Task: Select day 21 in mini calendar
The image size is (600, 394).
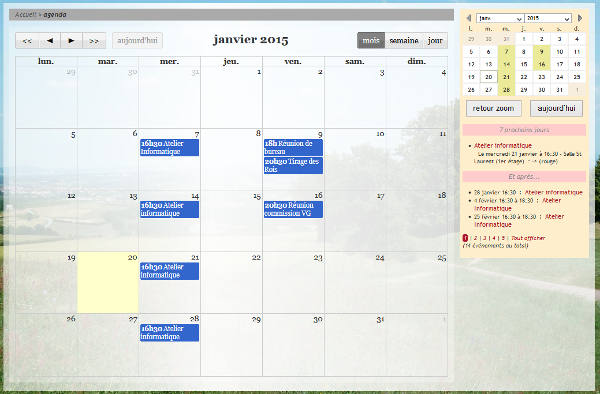Action: click(506, 77)
